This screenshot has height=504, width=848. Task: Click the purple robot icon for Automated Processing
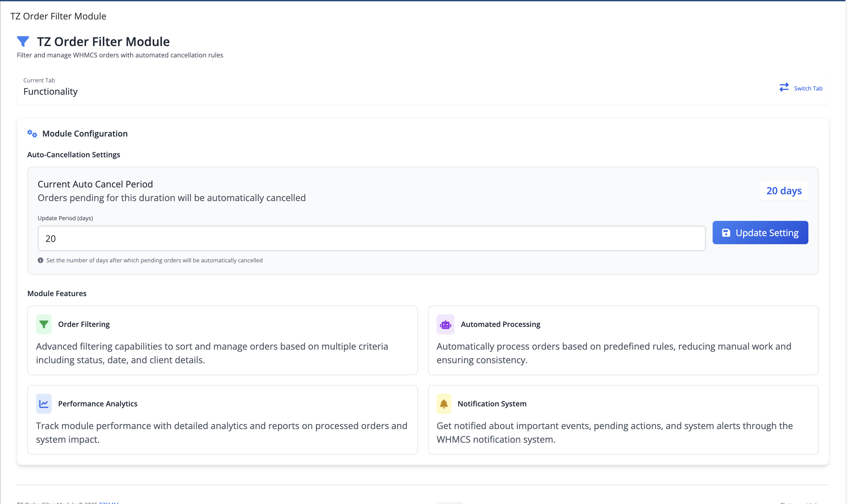coord(446,324)
